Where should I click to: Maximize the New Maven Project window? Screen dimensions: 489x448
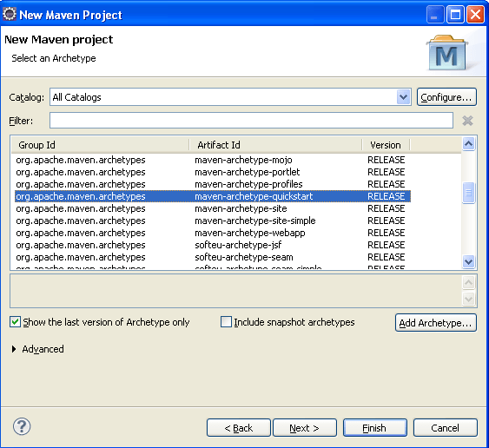(455, 15)
